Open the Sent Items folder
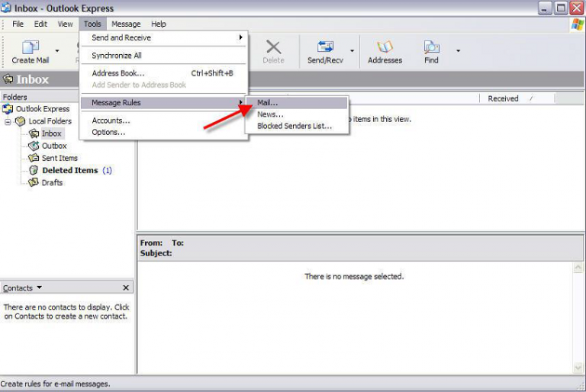Screen dimensions: 586x392 (x=59, y=158)
